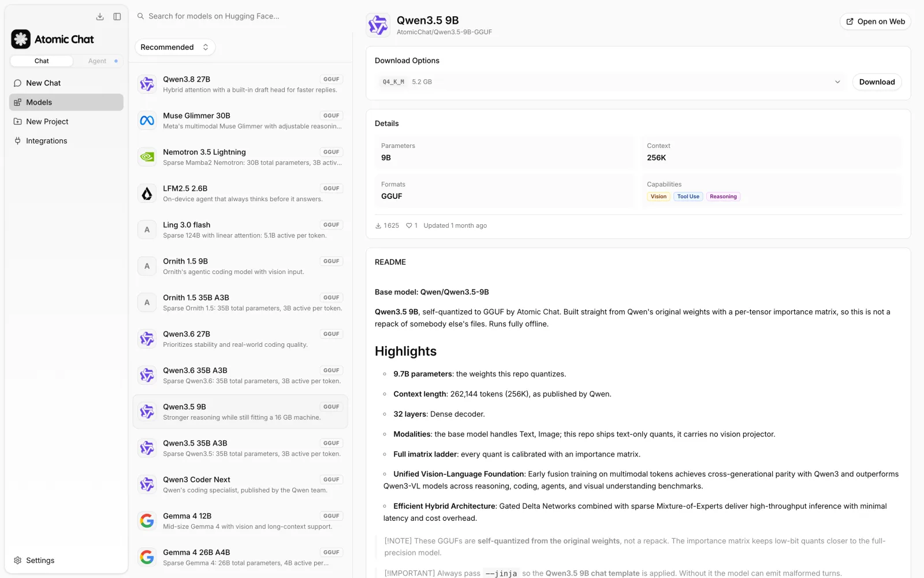Select Muse Glimmer 30B model name
Image resolution: width=924 pixels, height=578 pixels.
(196, 116)
